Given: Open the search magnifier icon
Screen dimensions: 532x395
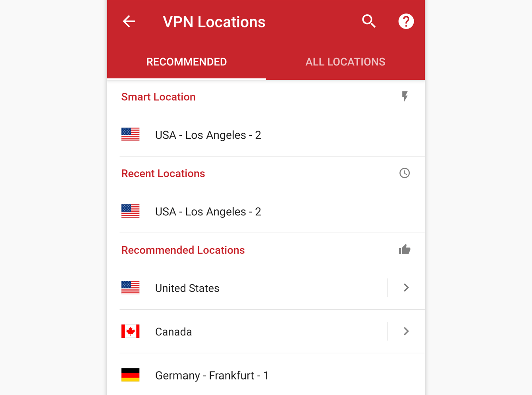Looking at the screenshot, I should click(369, 21).
